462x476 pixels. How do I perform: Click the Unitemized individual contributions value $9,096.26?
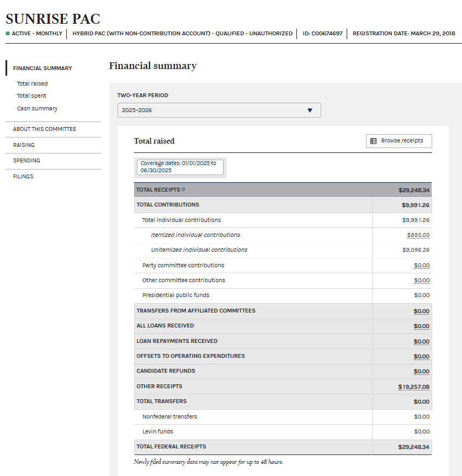416,250
